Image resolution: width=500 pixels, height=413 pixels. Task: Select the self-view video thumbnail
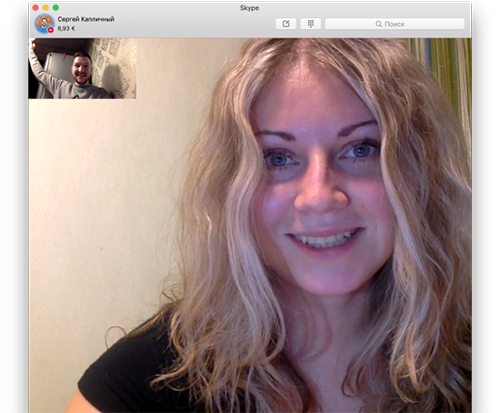coord(82,68)
